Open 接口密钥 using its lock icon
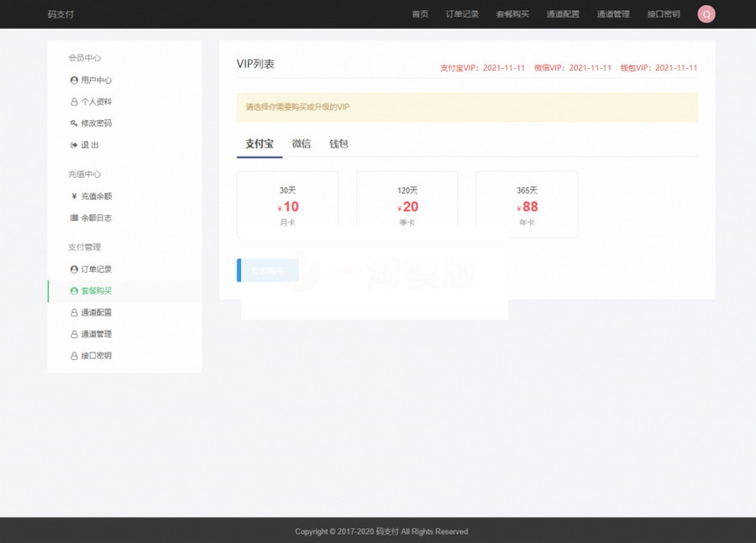 [74, 355]
